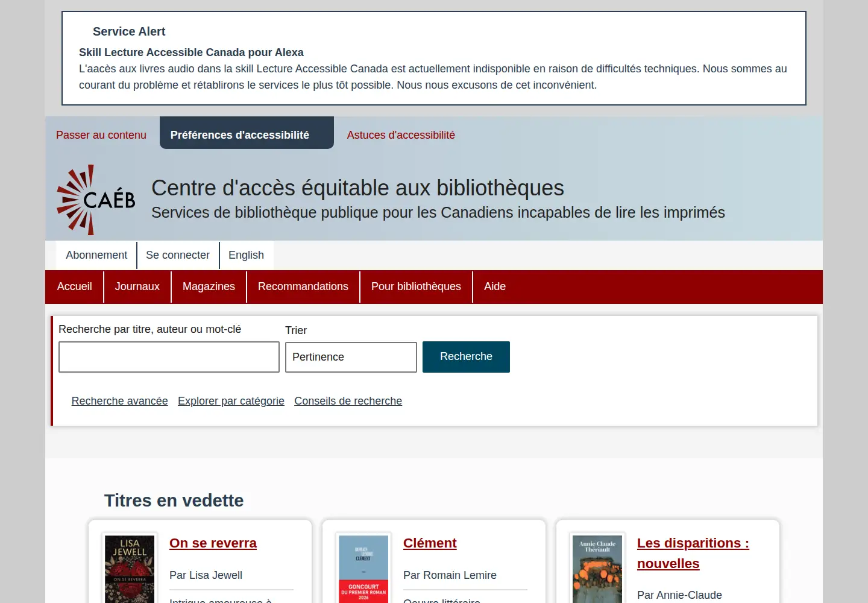
Task: Click the Titres en vedette heading
Action: click(x=174, y=500)
